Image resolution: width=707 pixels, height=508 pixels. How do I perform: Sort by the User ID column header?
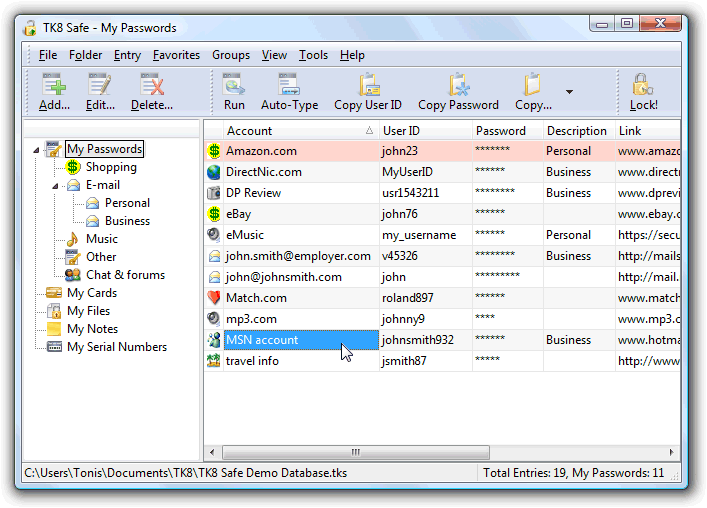pos(426,131)
